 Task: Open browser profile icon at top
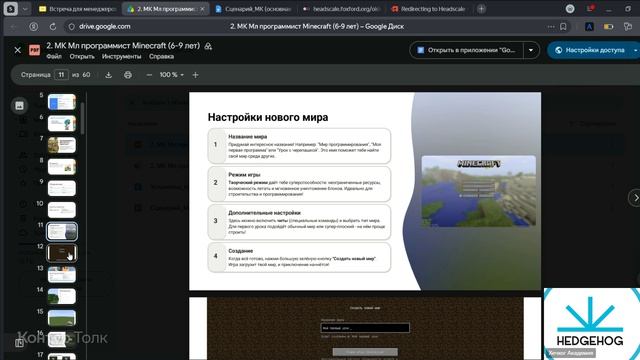[x=570, y=9]
